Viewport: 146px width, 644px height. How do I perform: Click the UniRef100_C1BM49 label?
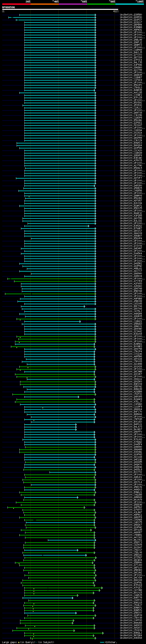(x=131, y=50)
